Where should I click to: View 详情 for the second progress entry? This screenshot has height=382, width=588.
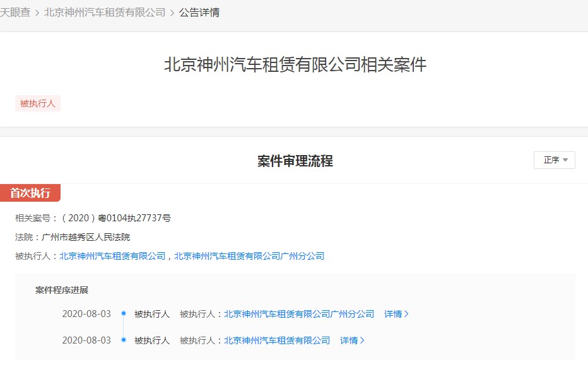pyautogui.click(x=352, y=340)
